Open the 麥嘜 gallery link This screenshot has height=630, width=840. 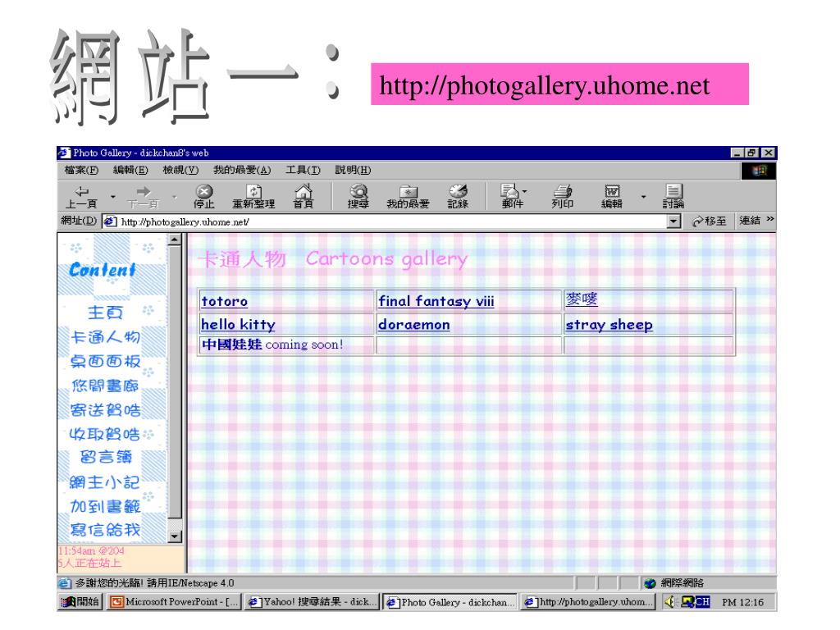tap(582, 299)
